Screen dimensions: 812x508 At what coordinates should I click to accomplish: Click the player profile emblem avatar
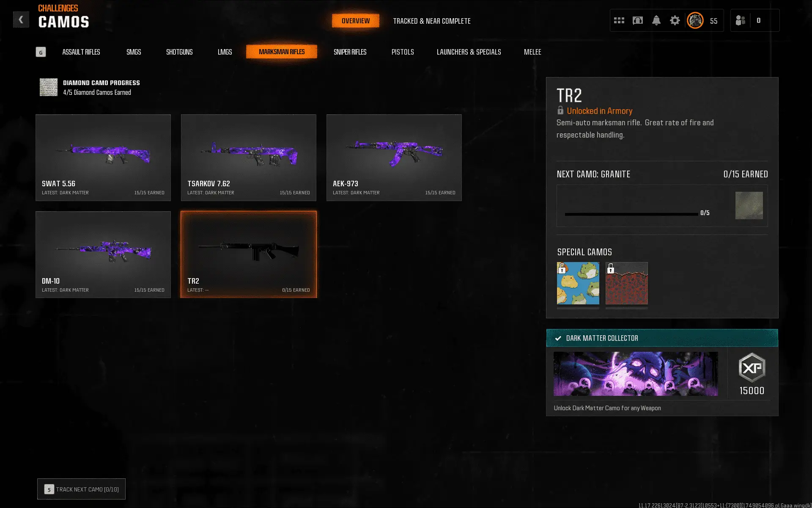(x=695, y=20)
